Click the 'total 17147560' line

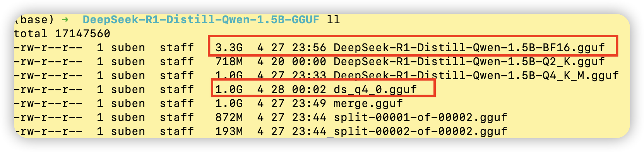pos(62,34)
